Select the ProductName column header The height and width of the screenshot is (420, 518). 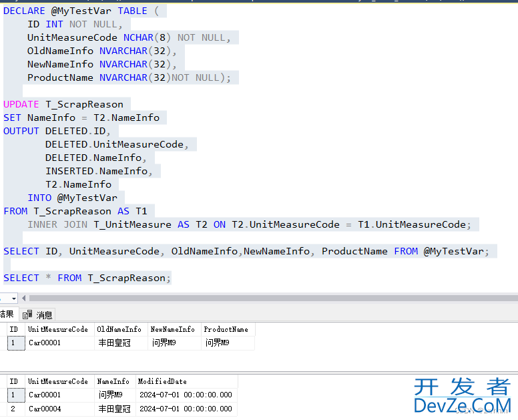[x=226, y=329]
